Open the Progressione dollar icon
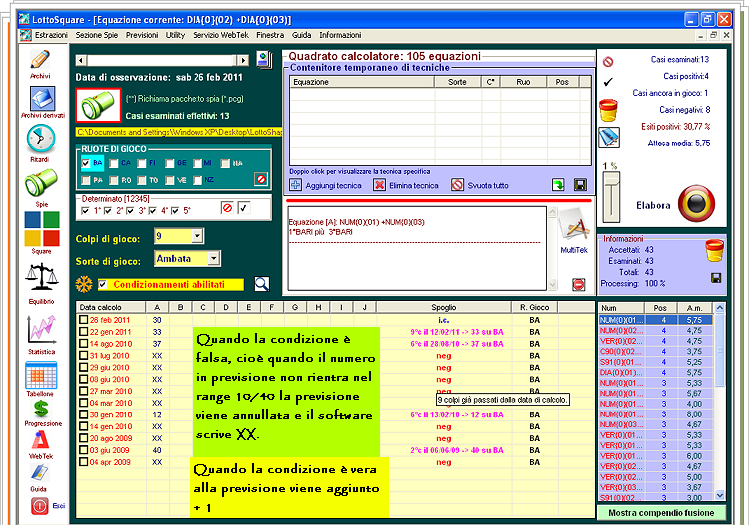 [x=41, y=408]
